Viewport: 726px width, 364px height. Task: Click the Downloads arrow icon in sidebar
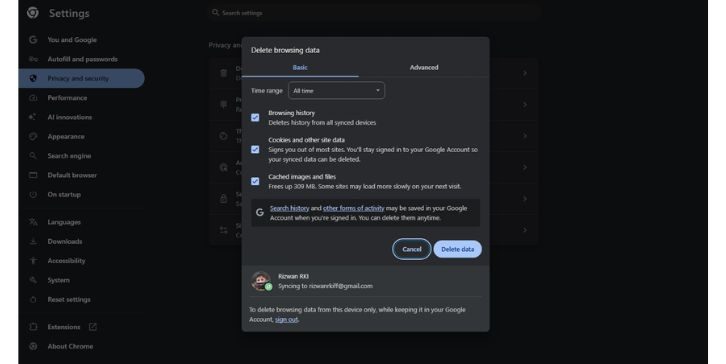(x=33, y=242)
